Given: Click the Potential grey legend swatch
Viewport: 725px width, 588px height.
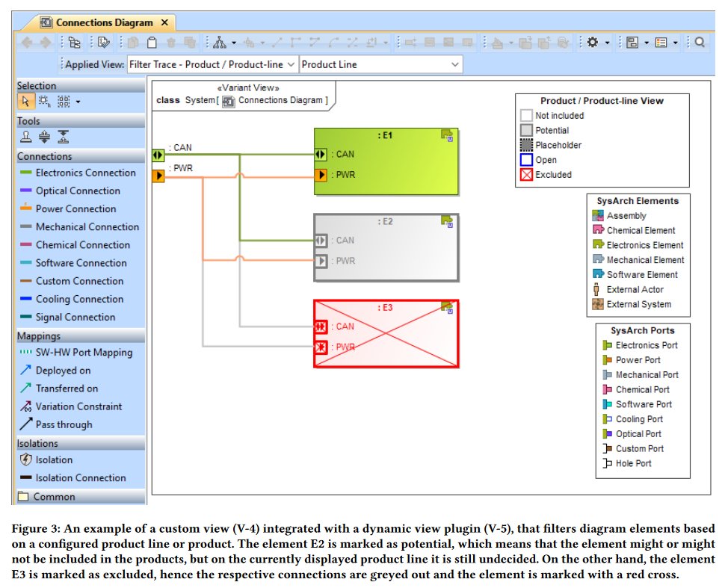Looking at the screenshot, I should click(526, 130).
